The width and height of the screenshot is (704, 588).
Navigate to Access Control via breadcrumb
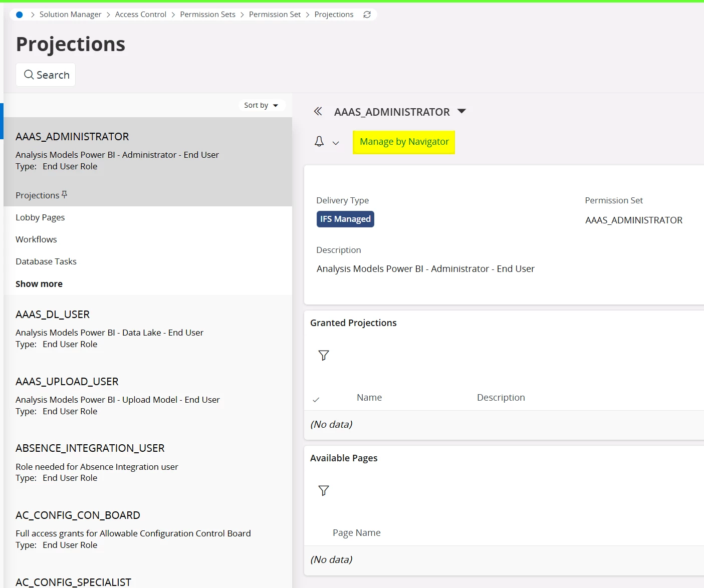[x=140, y=15]
